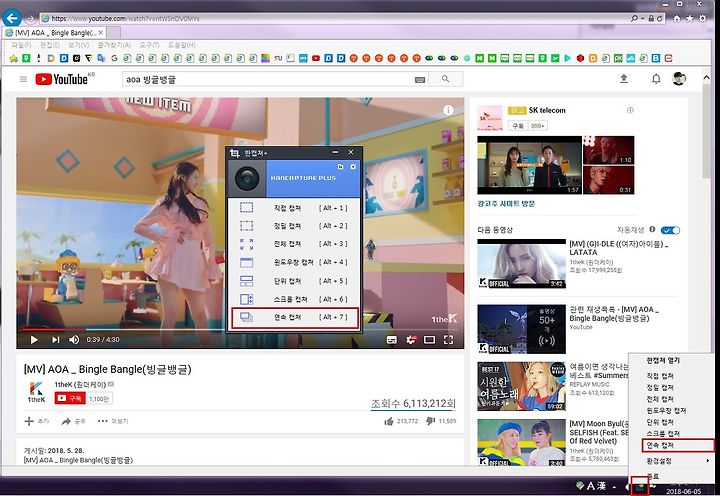Open the (G)I-DLE LATATA video thumbnail
This screenshot has height=496, width=720.
tap(521, 264)
